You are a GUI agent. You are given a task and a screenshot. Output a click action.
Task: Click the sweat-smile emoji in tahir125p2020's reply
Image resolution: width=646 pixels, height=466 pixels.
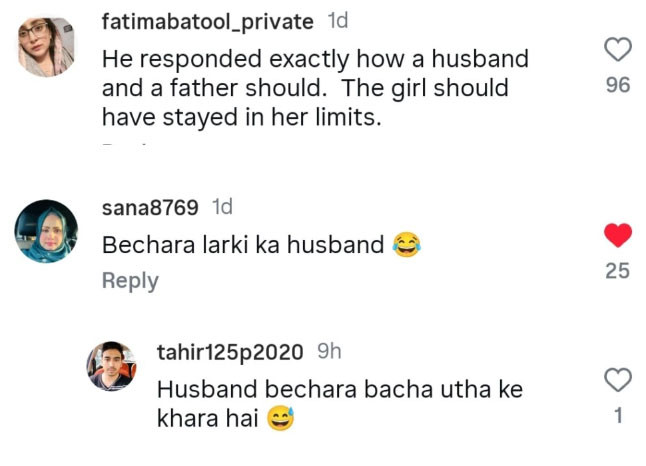(281, 421)
